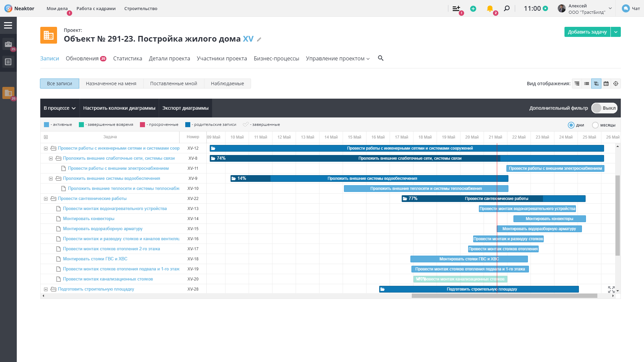The image size is (644, 362).
Task: Open task Монтировать конвекторы link
Action: click(x=89, y=219)
